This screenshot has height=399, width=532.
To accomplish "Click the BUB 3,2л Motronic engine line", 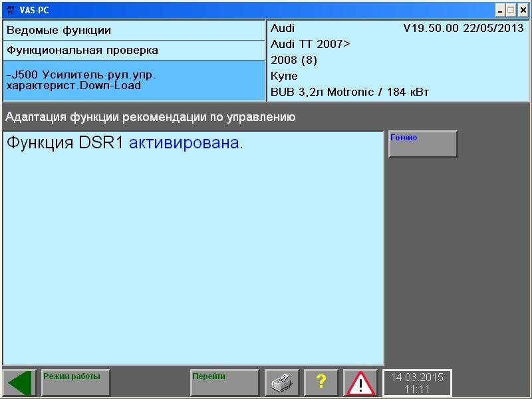I will tap(350, 92).
